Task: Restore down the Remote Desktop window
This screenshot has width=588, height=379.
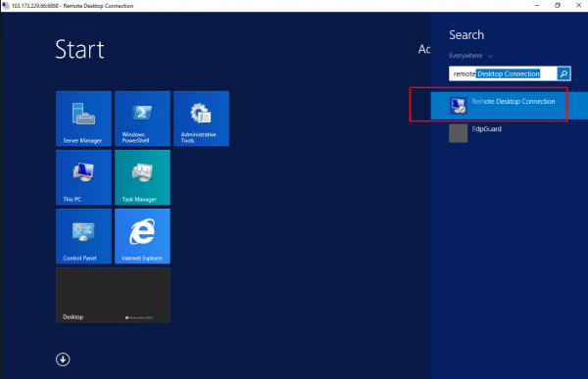Action: click(558, 6)
